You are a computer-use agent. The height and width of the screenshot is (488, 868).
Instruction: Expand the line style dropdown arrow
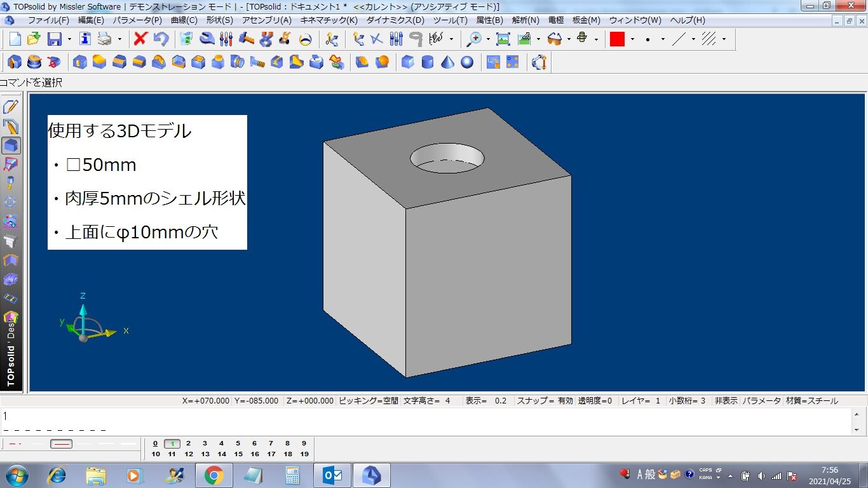click(693, 39)
